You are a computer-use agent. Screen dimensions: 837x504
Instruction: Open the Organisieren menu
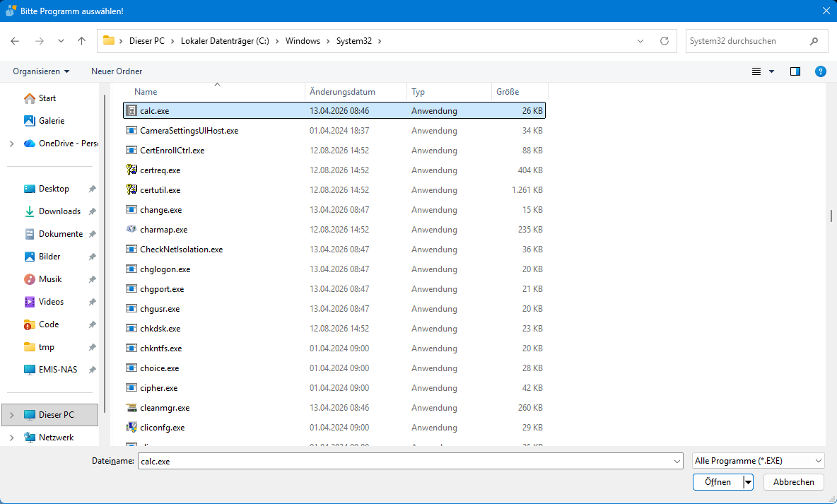pos(41,71)
